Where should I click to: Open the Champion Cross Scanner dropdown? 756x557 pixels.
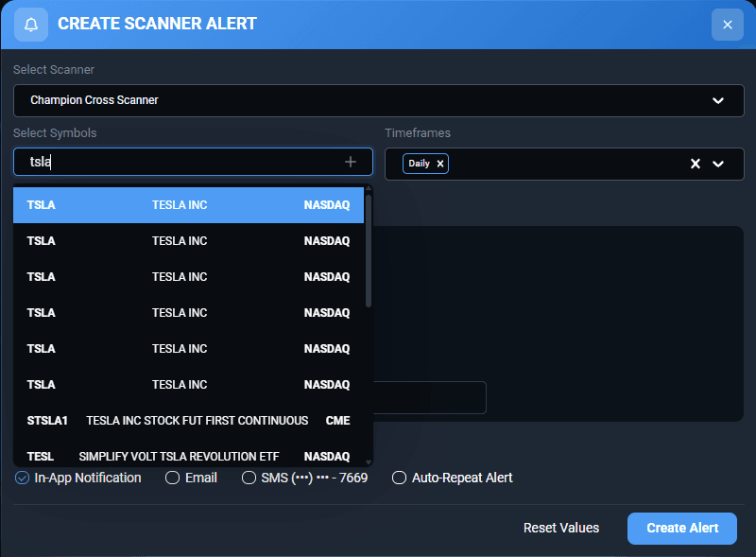click(x=379, y=100)
